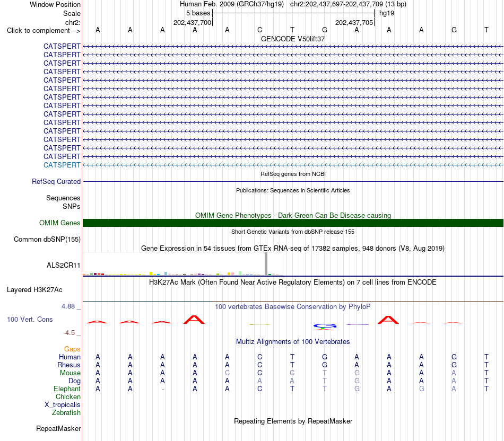Image resolution: width=504 pixels, height=441 pixels.
Task: Click the 'Elephant' species label
Action: pos(67,389)
